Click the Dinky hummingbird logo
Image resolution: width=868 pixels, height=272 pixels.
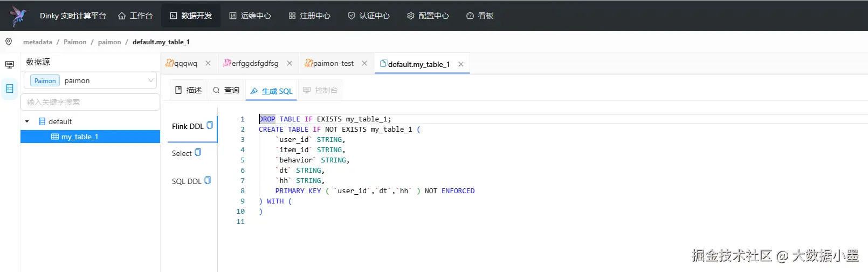point(18,16)
